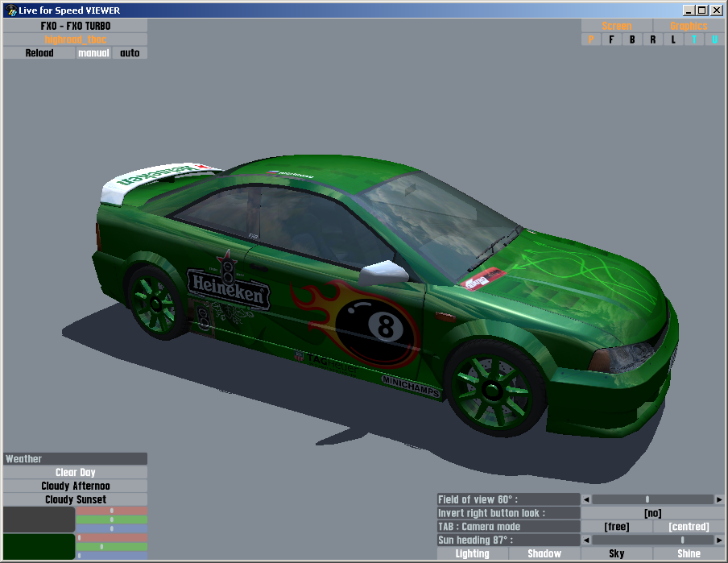Select the F front view button
Viewport: 728px width, 563px height.
click(611, 39)
